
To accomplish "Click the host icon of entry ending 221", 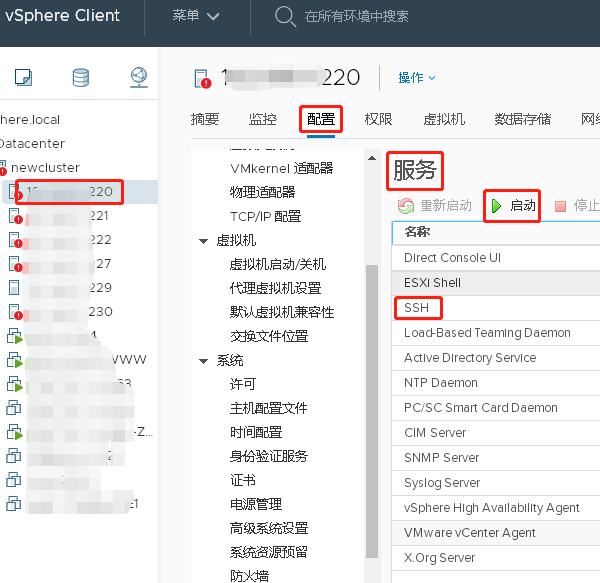I will 15,216.
